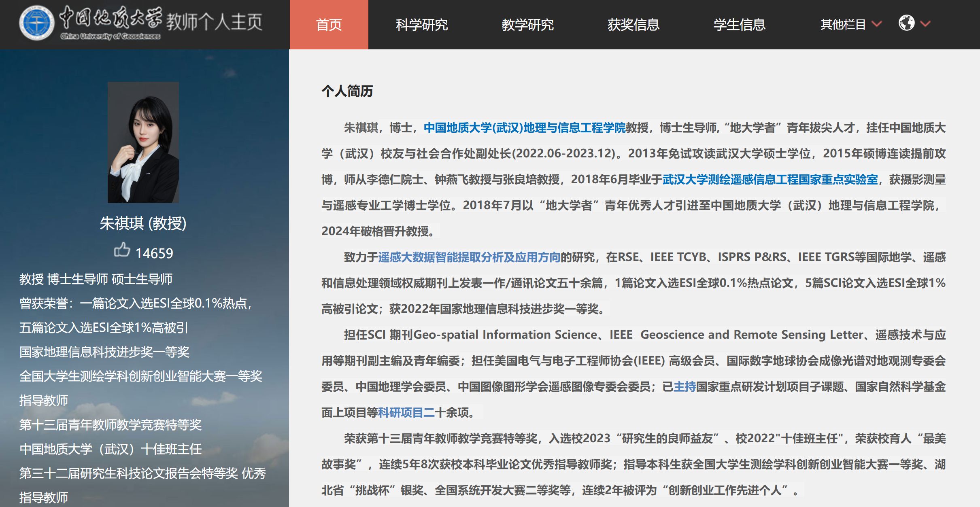Click the like count 14659
The width and height of the screenshot is (980, 507).
coord(154,253)
